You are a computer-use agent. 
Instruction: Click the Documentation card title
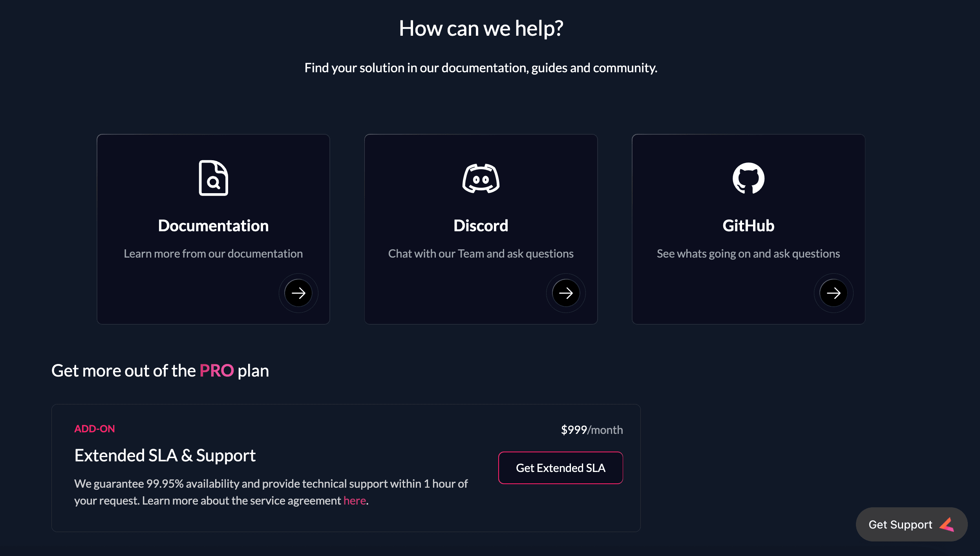(x=213, y=226)
